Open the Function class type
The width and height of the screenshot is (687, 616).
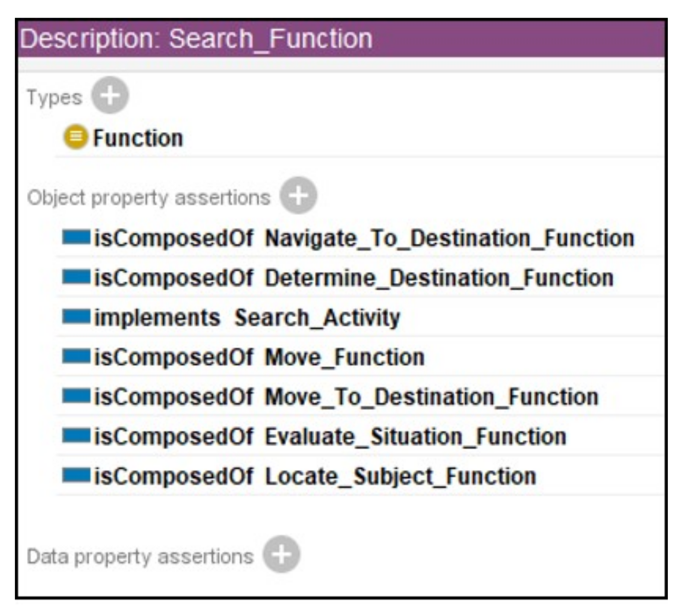(138, 138)
